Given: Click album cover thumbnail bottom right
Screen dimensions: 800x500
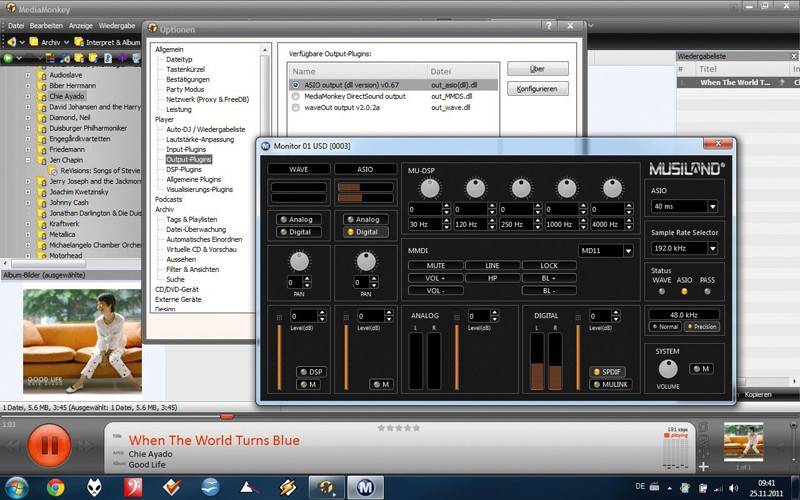Looking at the screenshot, I should pos(743,442).
